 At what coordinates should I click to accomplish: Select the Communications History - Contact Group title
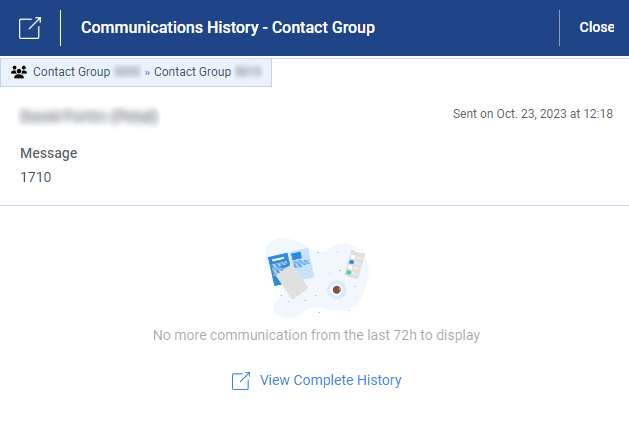click(x=228, y=28)
